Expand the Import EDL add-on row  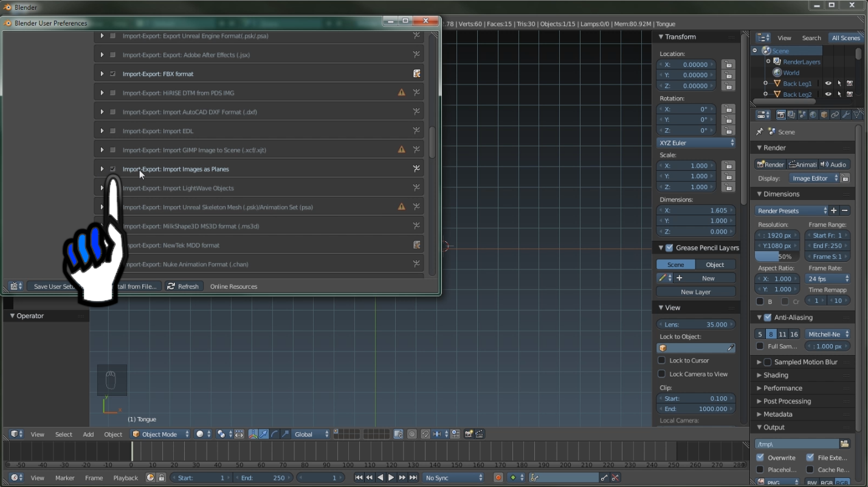pyautogui.click(x=102, y=131)
